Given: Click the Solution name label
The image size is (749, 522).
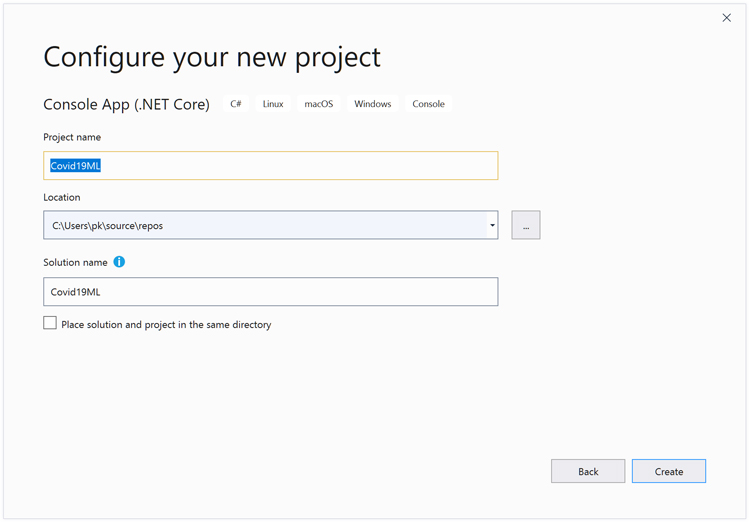Looking at the screenshot, I should 75,262.
